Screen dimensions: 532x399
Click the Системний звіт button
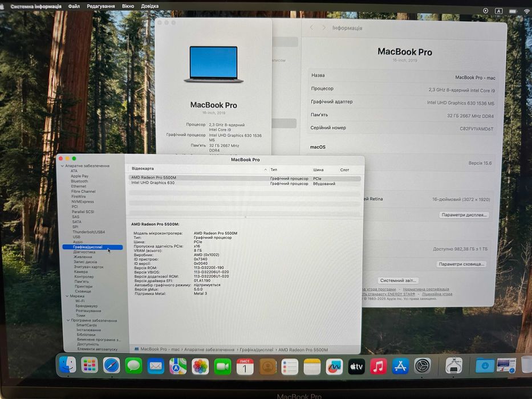(x=398, y=280)
